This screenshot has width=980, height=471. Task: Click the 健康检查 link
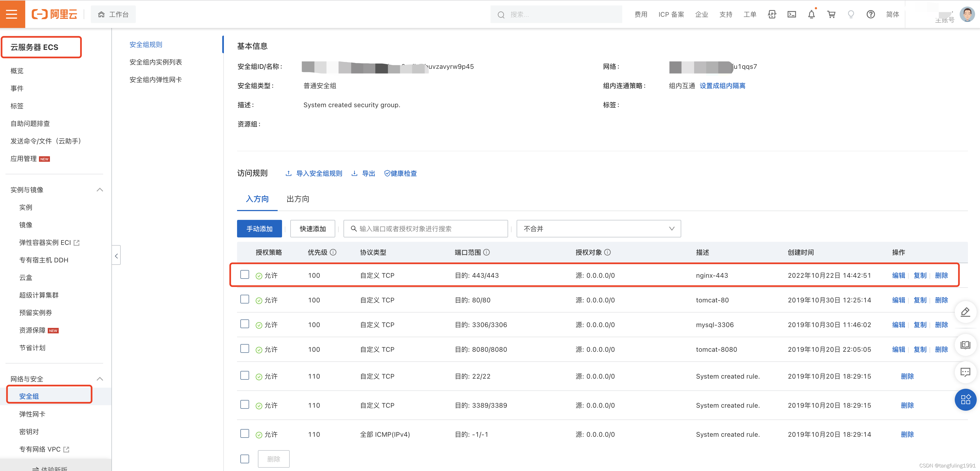(x=401, y=174)
